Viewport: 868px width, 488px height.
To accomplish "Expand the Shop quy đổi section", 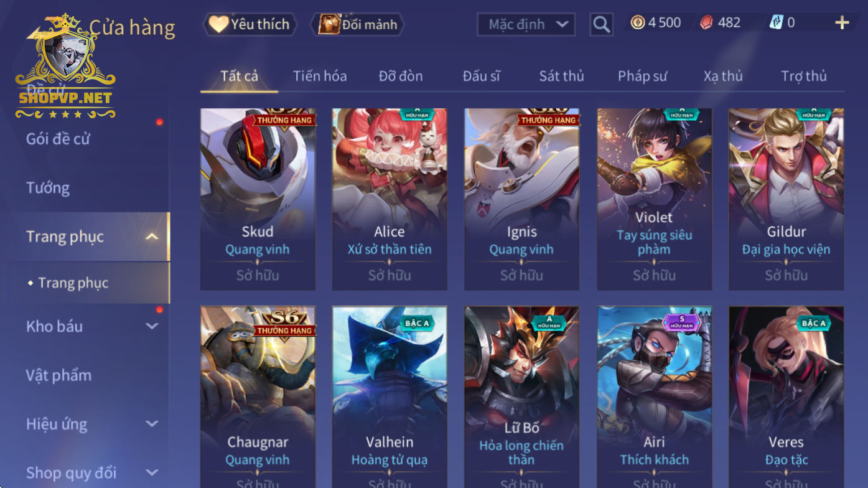I will pos(152,473).
